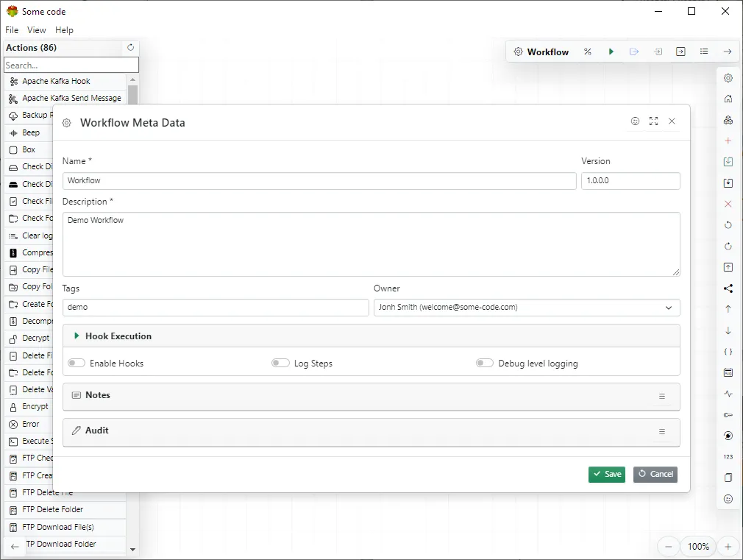Open the Owner dropdown

669,308
